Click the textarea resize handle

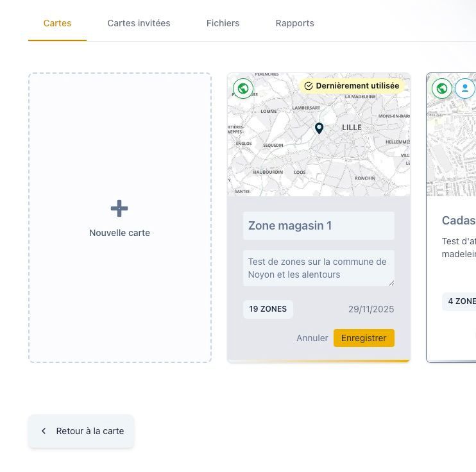pyautogui.click(x=391, y=283)
